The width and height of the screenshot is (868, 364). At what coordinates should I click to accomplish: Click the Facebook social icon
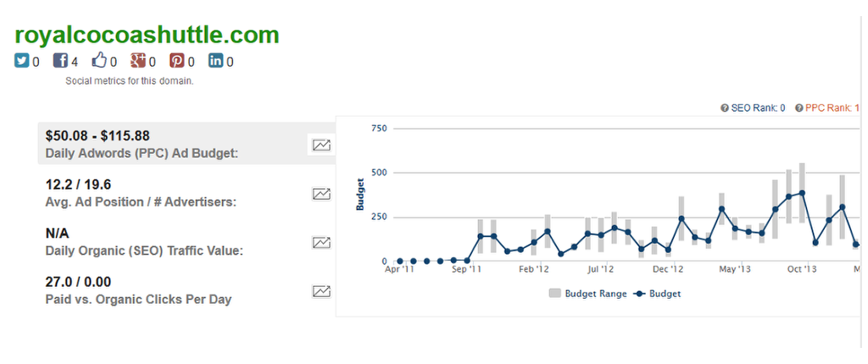tap(60, 61)
